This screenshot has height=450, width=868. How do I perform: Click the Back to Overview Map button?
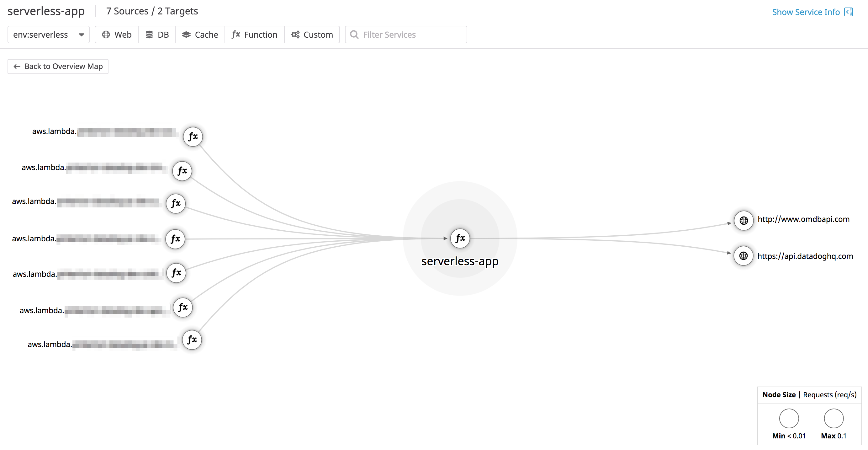pos(57,67)
